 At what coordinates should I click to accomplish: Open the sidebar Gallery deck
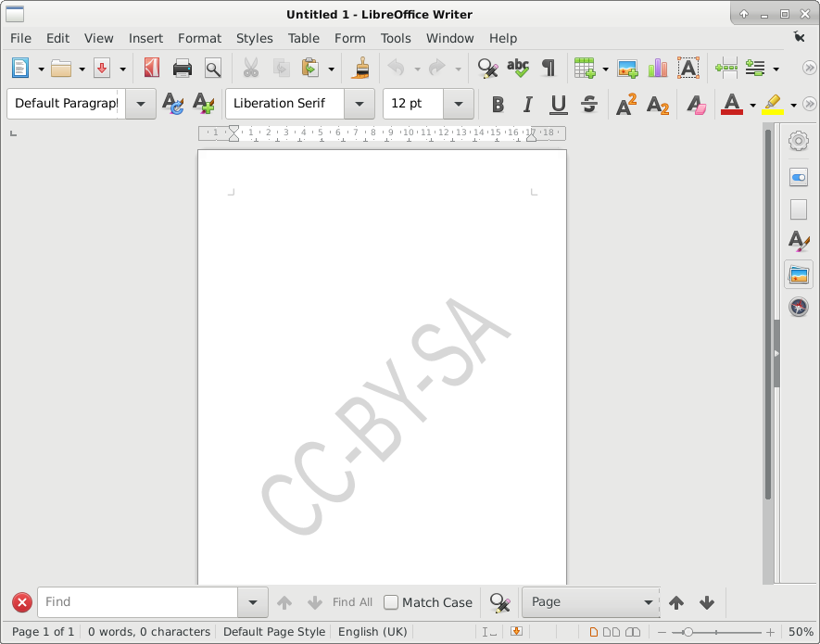[x=799, y=274]
